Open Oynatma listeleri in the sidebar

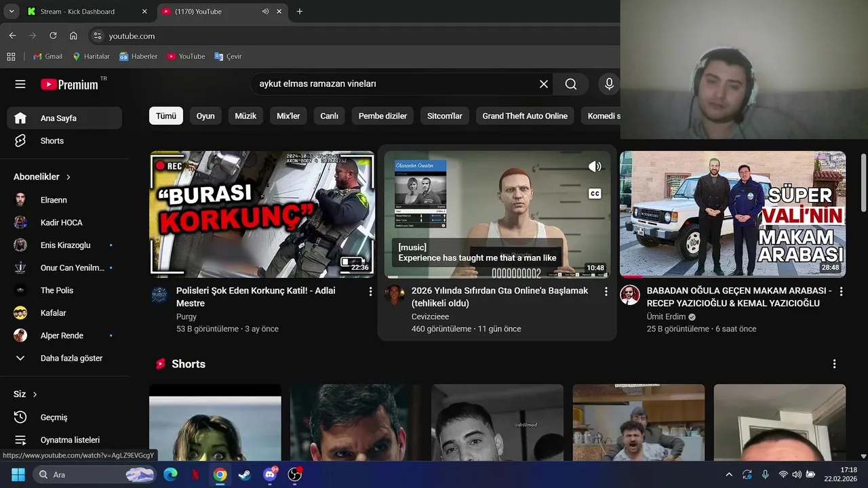point(64,440)
